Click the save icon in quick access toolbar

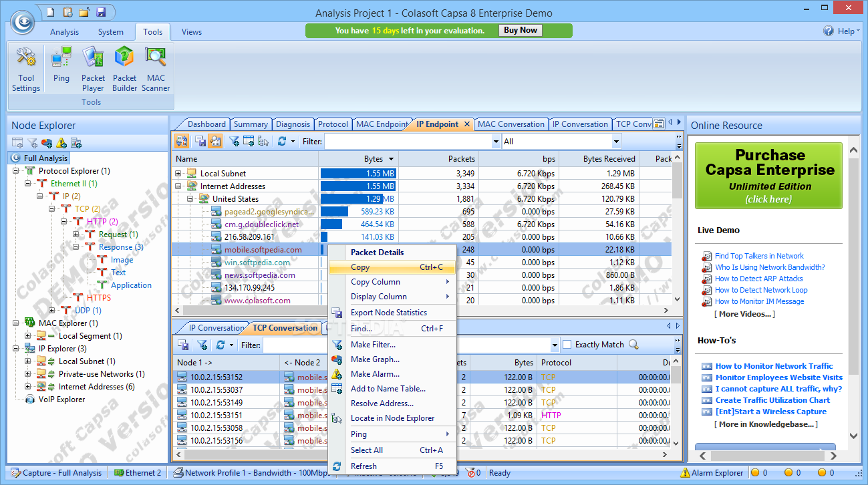101,12
